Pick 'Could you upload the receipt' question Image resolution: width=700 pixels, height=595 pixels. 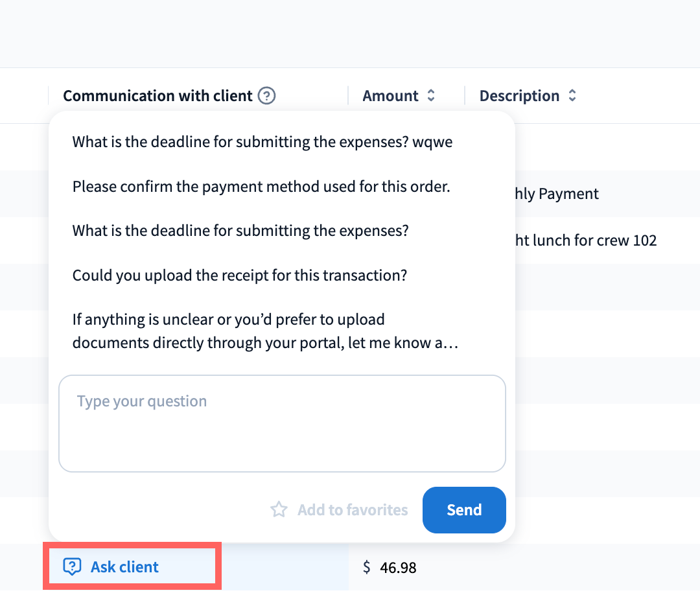pos(240,275)
